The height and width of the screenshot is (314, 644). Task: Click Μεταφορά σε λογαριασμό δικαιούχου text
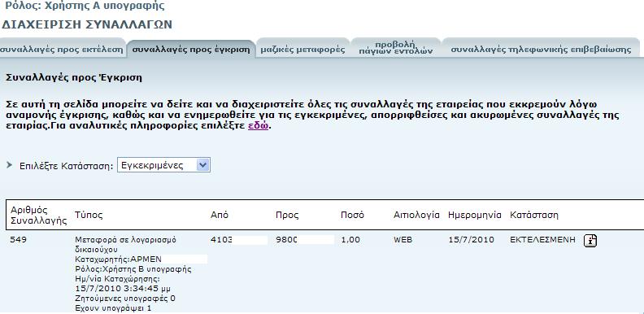[x=126, y=245]
